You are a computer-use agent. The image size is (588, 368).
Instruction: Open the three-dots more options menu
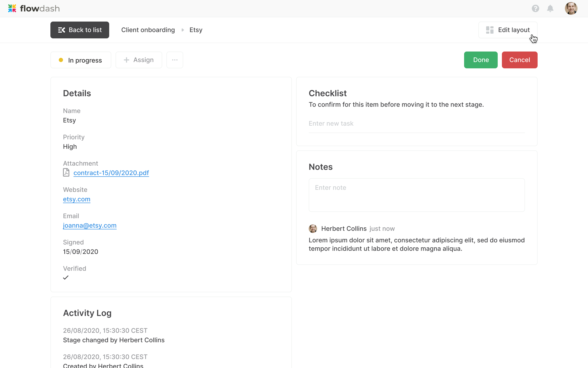tap(175, 60)
